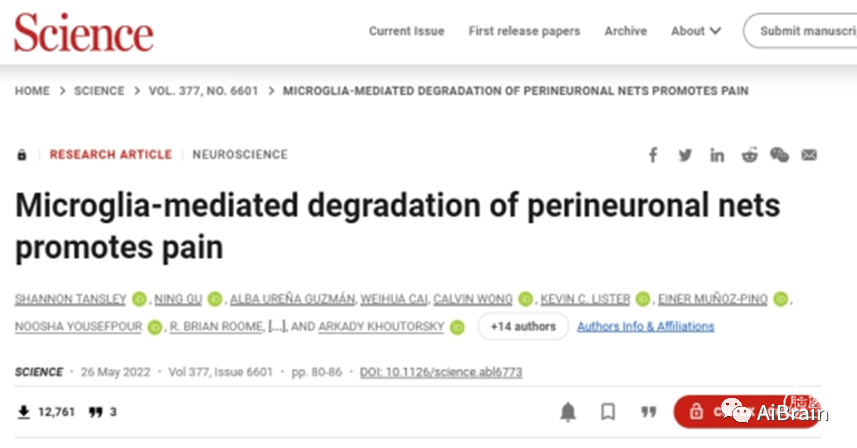Click Submit manuscript button
Viewport: 857px width, 448px height.
(800, 31)
